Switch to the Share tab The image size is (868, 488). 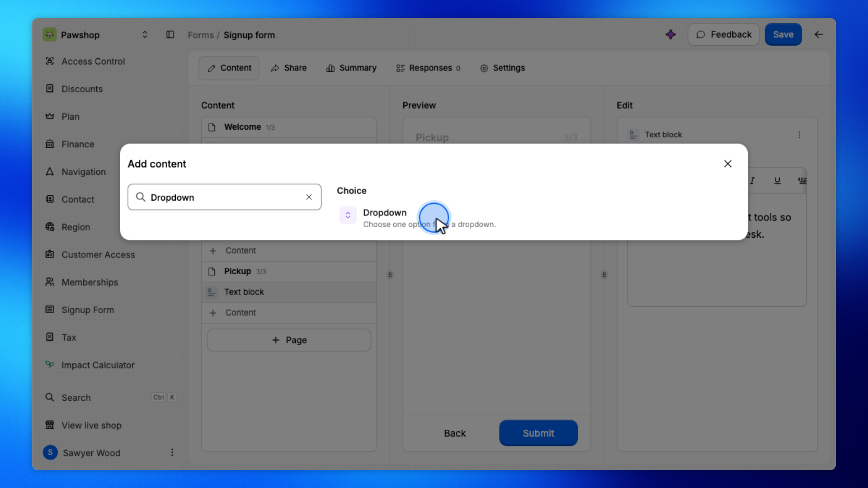click(289, 68)
